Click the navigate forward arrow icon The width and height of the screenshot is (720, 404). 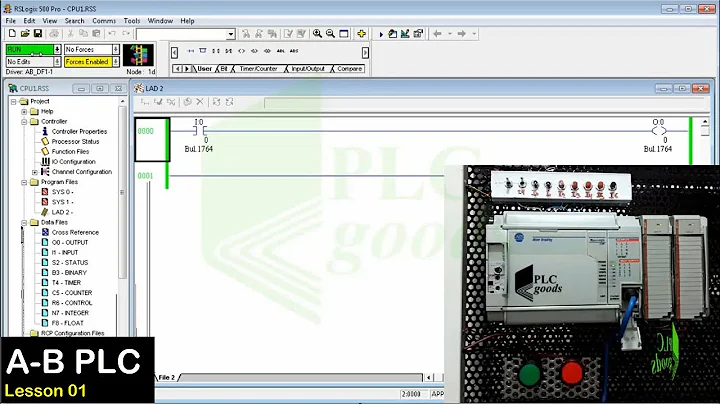click(x=461, y=34)
